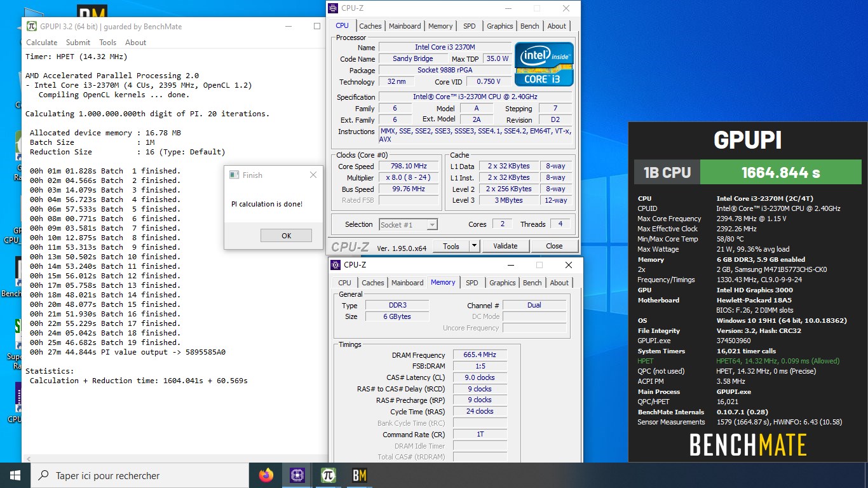The width and height of the screenshot is (868, 488).
Task: Click the Intel Core i3 2370M name field
Action: click(x=445, y=47)
